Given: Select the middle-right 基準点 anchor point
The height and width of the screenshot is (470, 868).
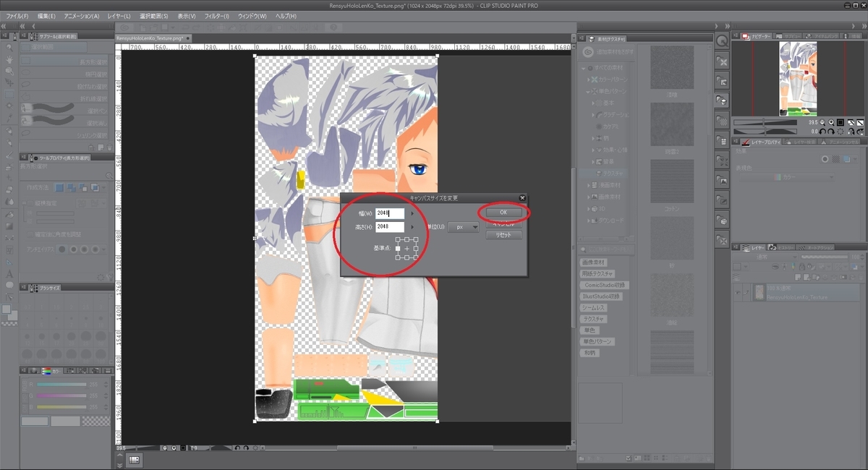Looking at the screenshot, I should (x=415, y=248).
